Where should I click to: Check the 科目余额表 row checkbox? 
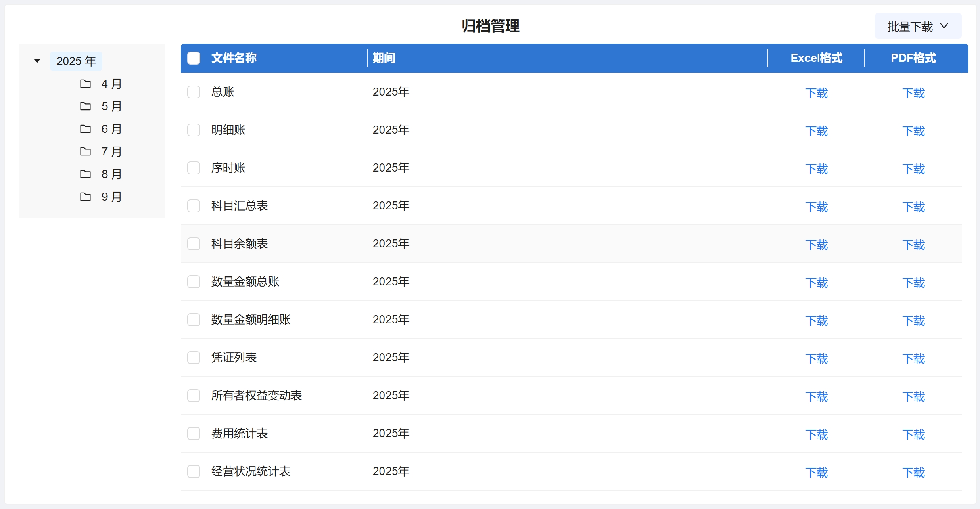194,244
